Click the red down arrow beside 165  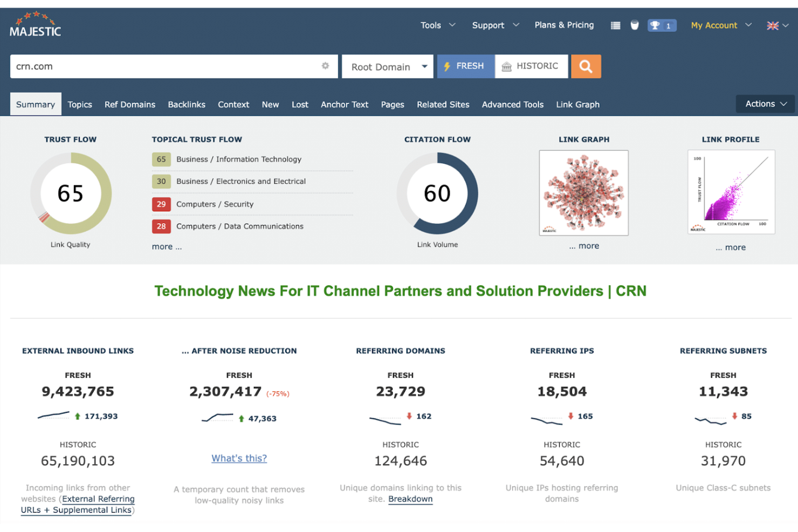tap(570, 416)
